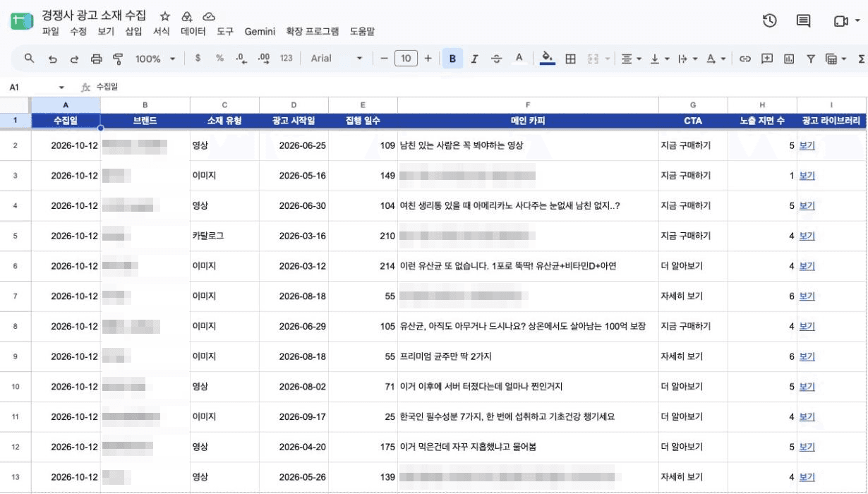Activate the paint format roller
Viewport: 868px width, 494px height.
[x=118, y=59]
